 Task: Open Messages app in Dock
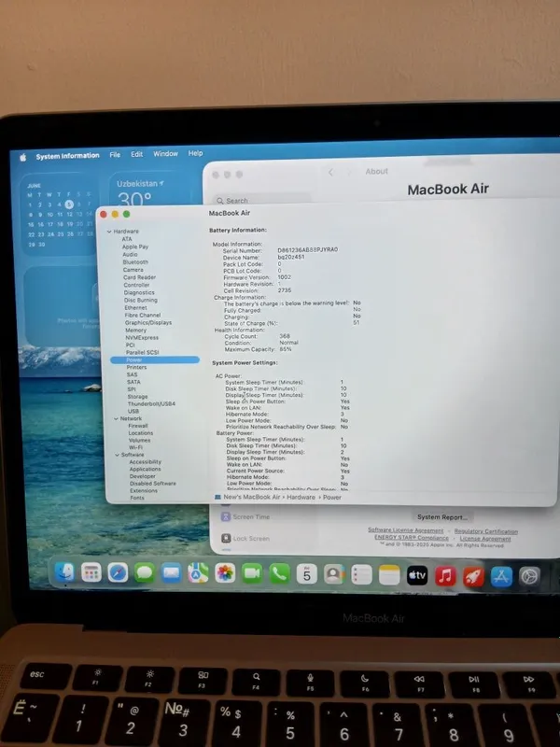click(x=145, y=573)
